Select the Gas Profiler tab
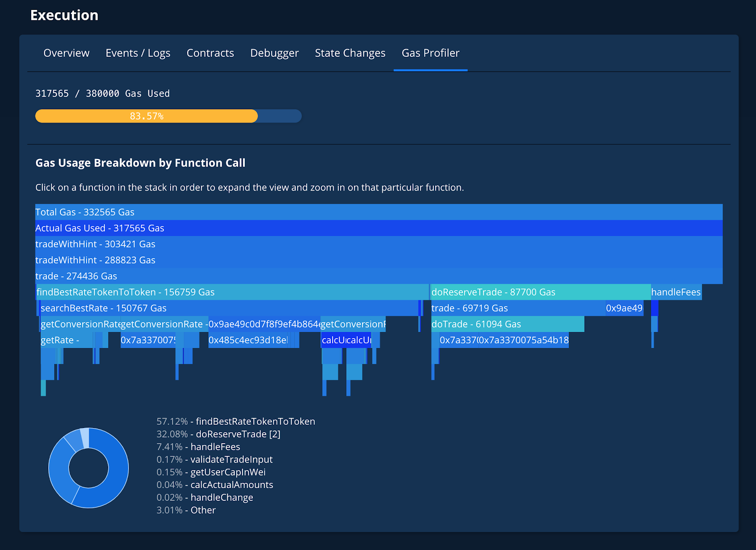 (x=430, y=53)
